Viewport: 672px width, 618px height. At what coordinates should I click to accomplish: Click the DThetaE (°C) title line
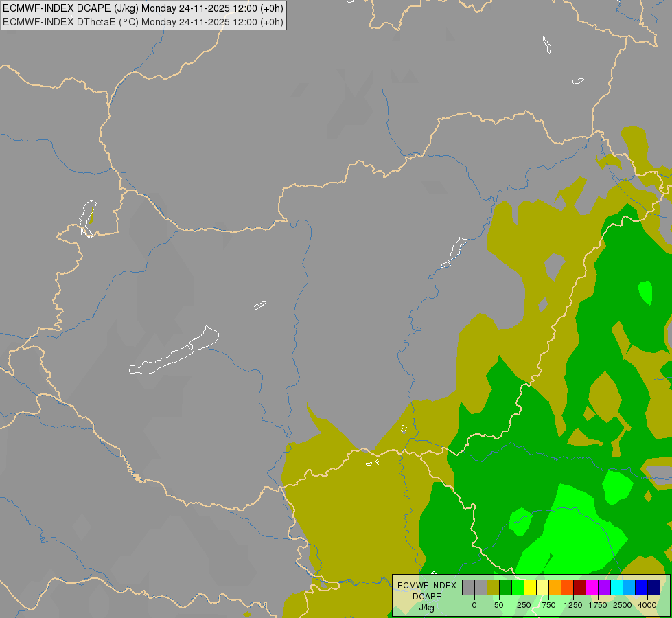point(143,22)
